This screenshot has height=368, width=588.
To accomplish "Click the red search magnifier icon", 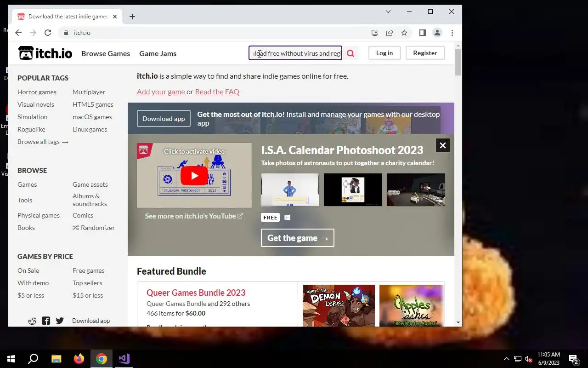I will coord(351,53).
